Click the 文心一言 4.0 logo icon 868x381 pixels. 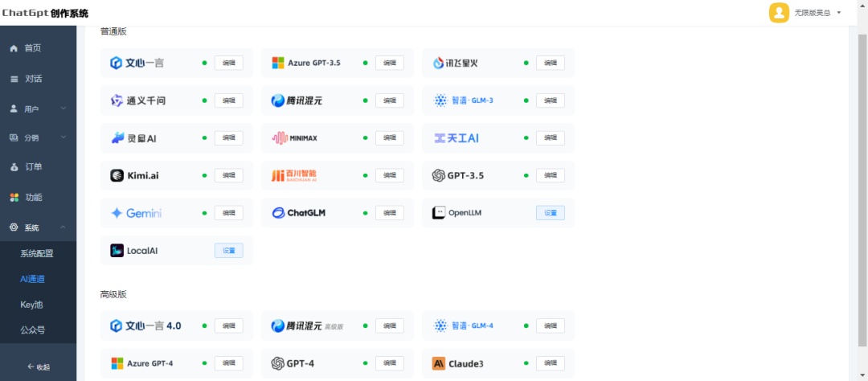pos(116,326)
